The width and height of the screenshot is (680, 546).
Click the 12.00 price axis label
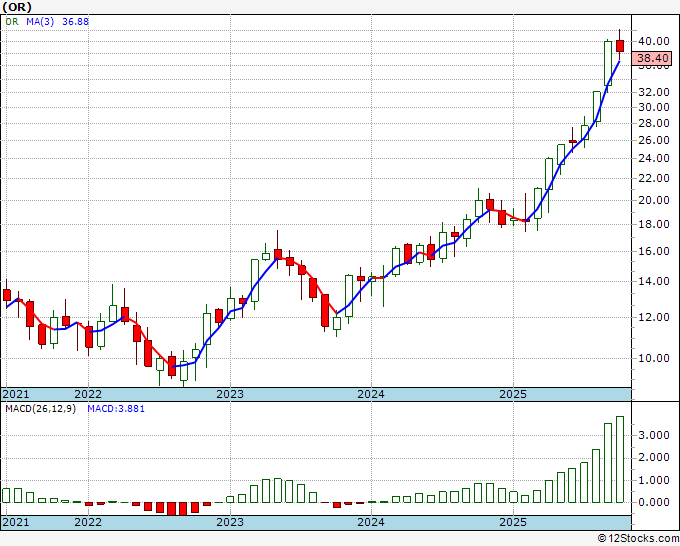click(653, 317)
